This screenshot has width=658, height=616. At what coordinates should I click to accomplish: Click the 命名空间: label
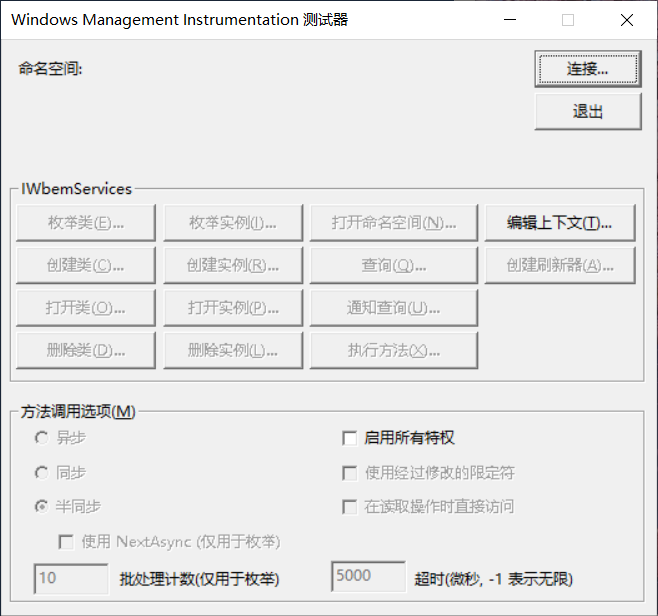coord(50,68)
